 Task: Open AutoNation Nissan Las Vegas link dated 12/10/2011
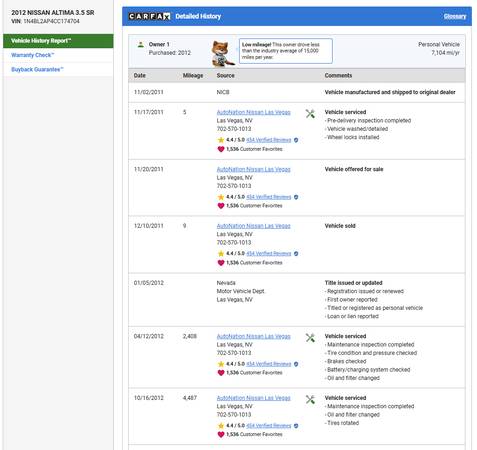pyautogui.click(x=253, y=226)
